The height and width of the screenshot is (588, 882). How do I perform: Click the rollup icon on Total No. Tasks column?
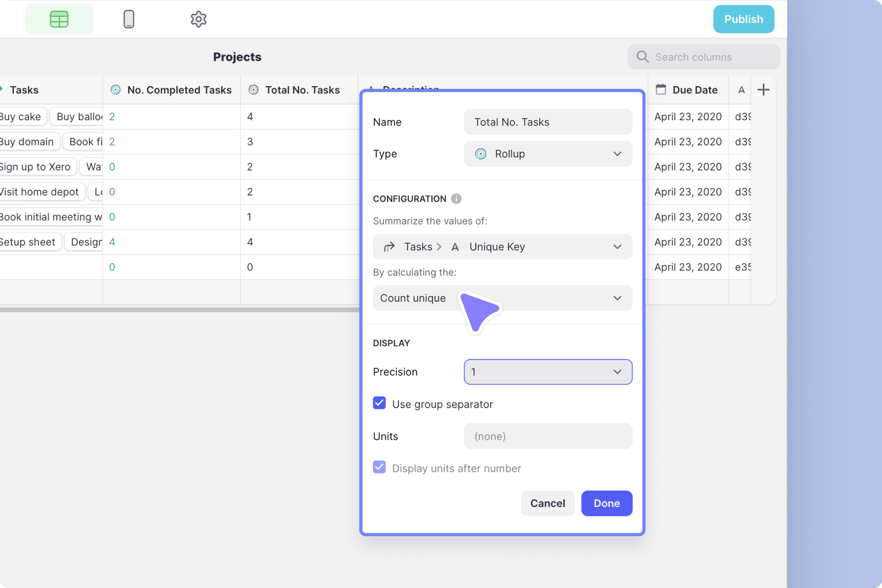pyautogui.click(x=254, y=90)
